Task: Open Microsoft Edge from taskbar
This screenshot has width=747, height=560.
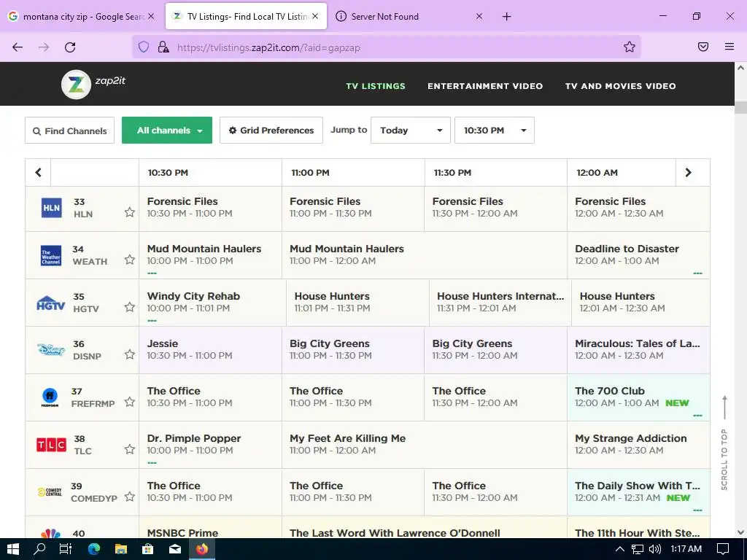Action: coord(94,549)
